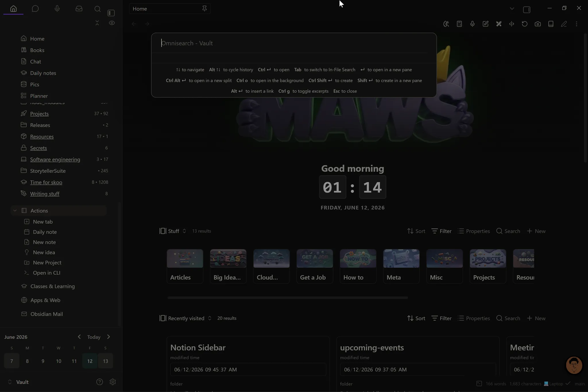Select the sync checkmark in the status bar

click(x=568, y=383)
